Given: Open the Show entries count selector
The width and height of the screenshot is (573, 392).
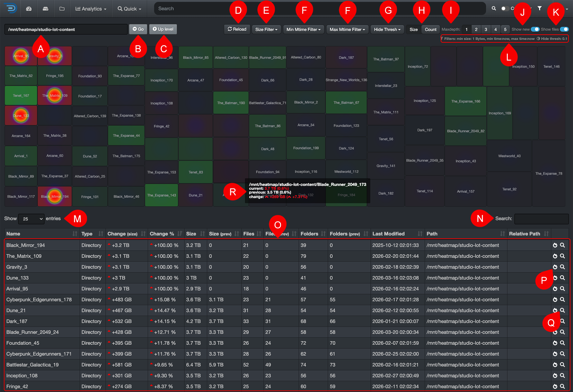Looking at the screenshot, I should click(x=31, y=219).
